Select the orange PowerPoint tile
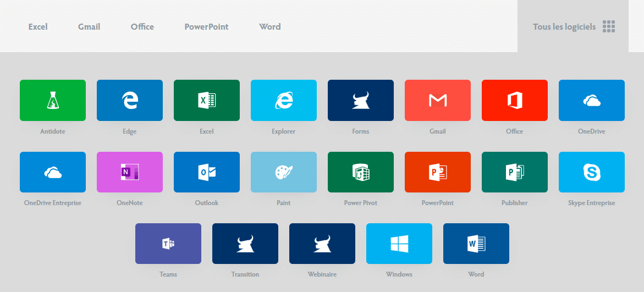 438,172
